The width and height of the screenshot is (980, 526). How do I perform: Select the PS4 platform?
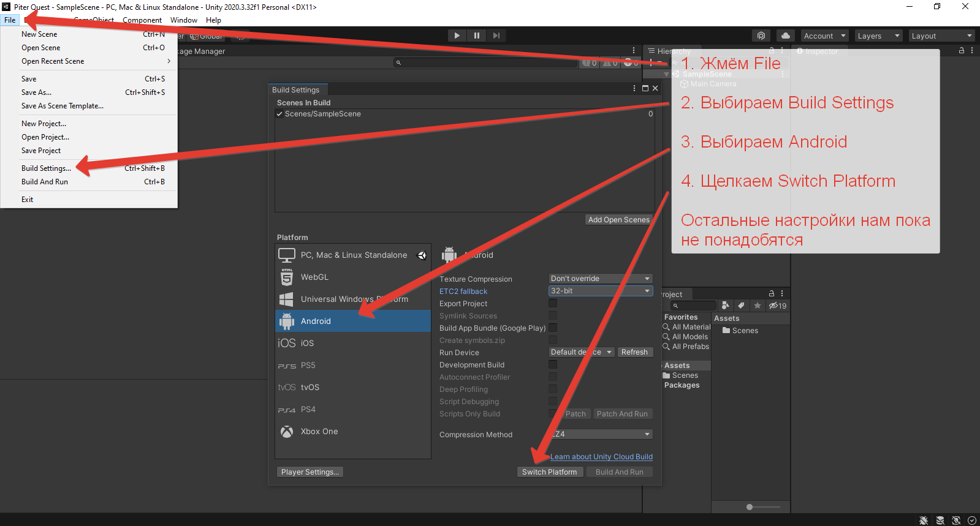pyautogui.click(x=353, y=409)
